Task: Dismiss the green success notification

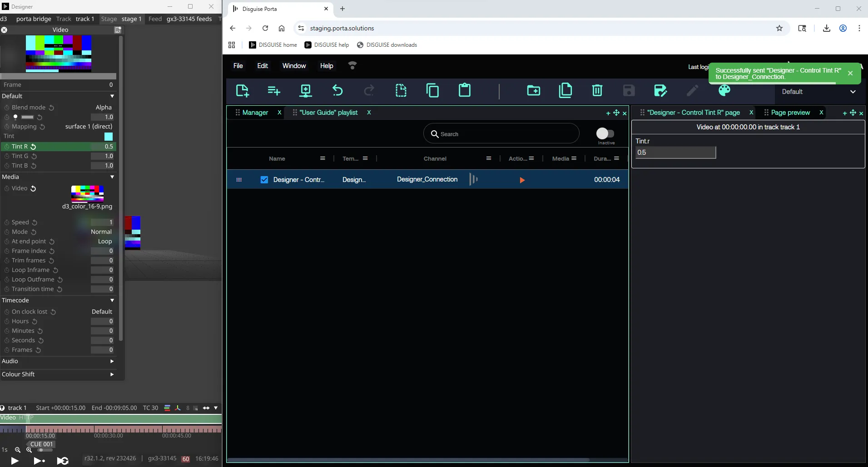Action: pyautogui.click(x=850, y=73)
